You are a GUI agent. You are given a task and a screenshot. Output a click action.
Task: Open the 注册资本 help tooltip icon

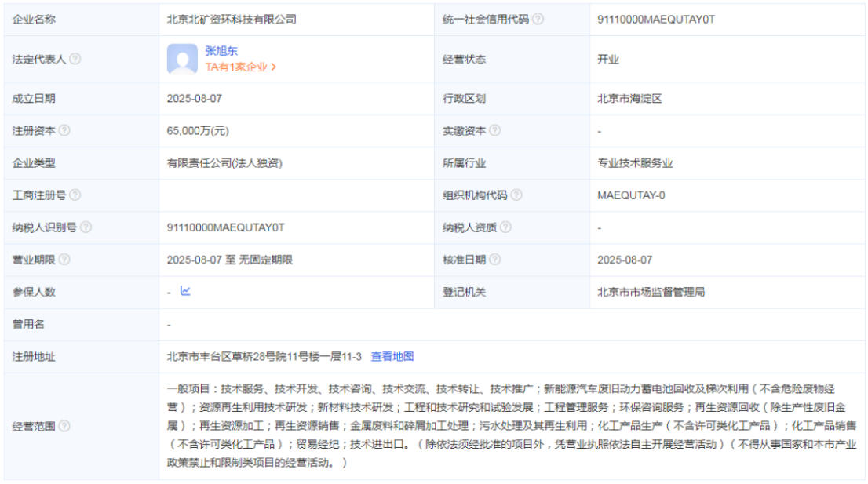[64, 131]
